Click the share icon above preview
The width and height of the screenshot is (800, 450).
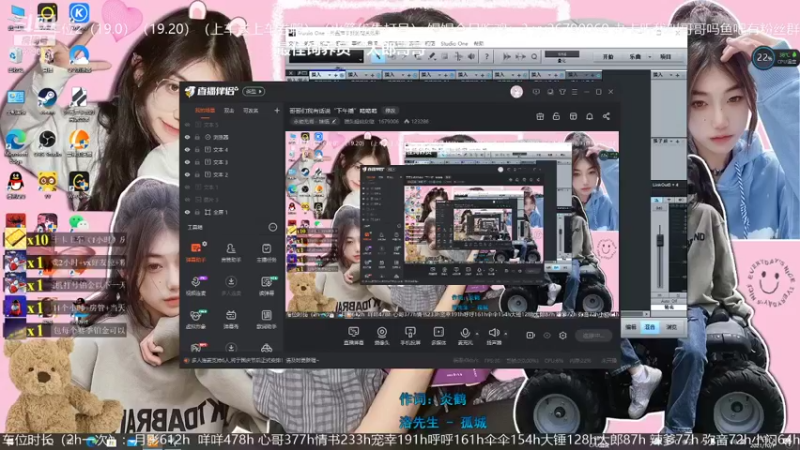[x=606, y=116]
